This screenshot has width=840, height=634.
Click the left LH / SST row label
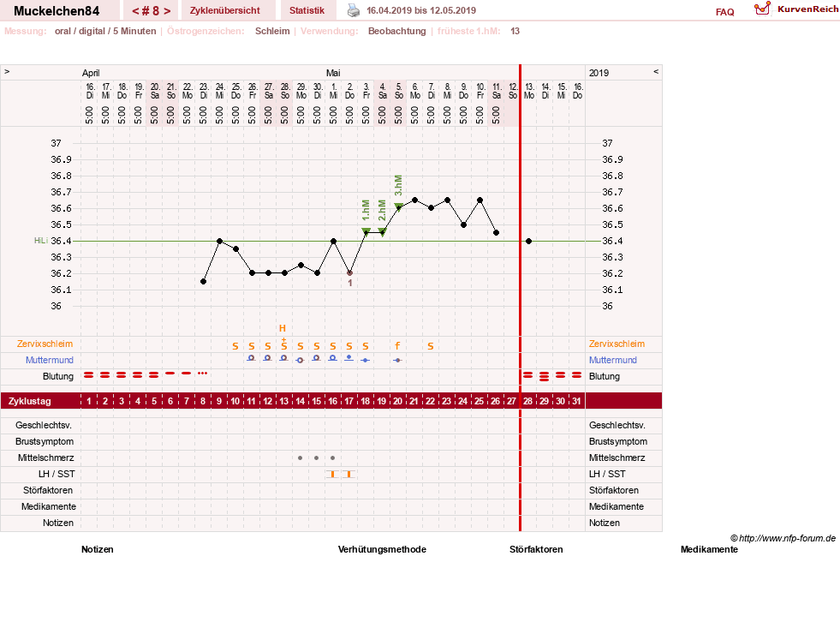click(57, 475)
